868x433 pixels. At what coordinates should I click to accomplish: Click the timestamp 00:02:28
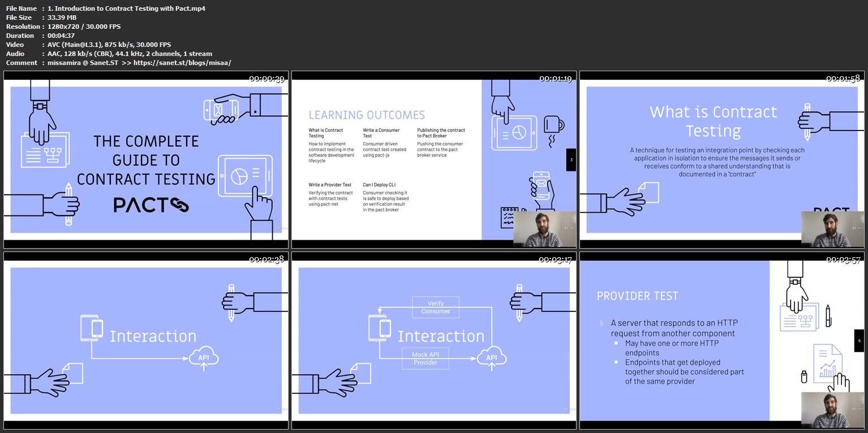tap(267, 259)
